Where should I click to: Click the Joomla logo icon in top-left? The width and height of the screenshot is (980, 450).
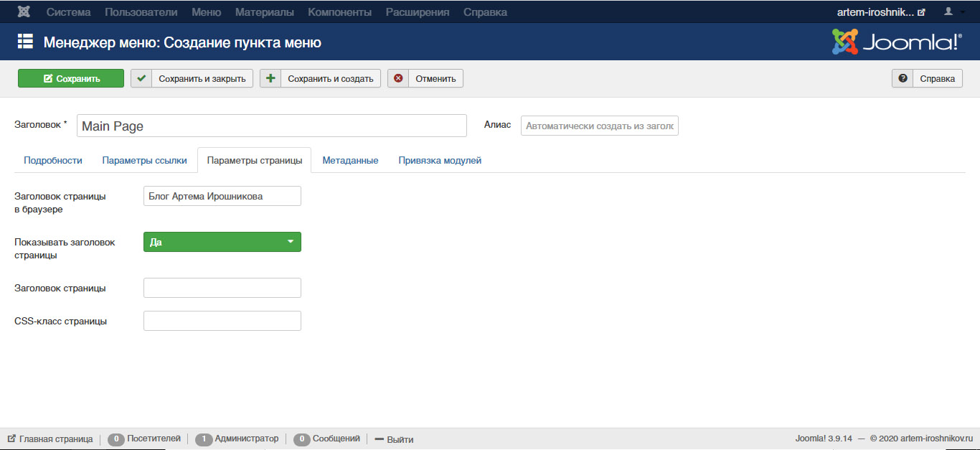point(24,12)
